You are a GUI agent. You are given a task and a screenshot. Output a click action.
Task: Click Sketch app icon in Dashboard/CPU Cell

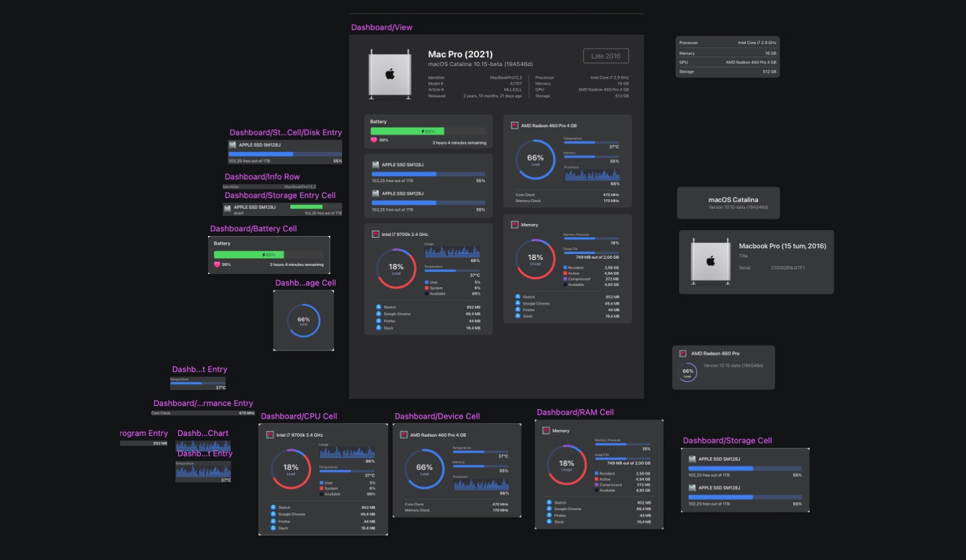point(274,507)
